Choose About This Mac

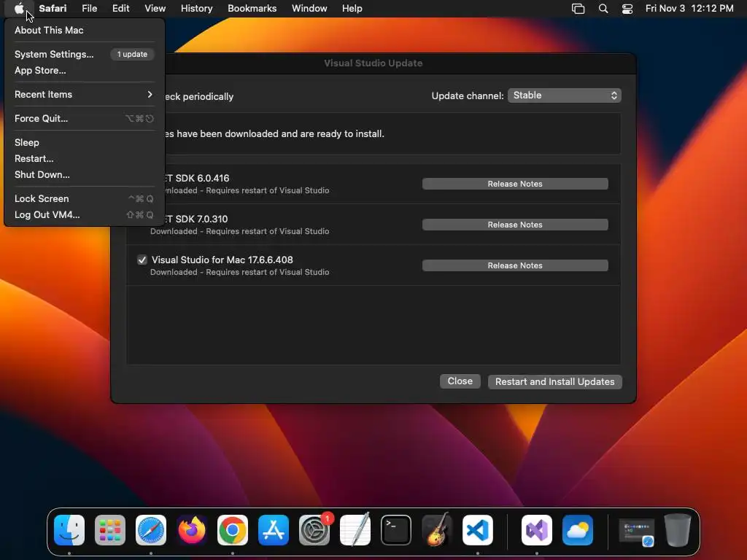(84, 30)
